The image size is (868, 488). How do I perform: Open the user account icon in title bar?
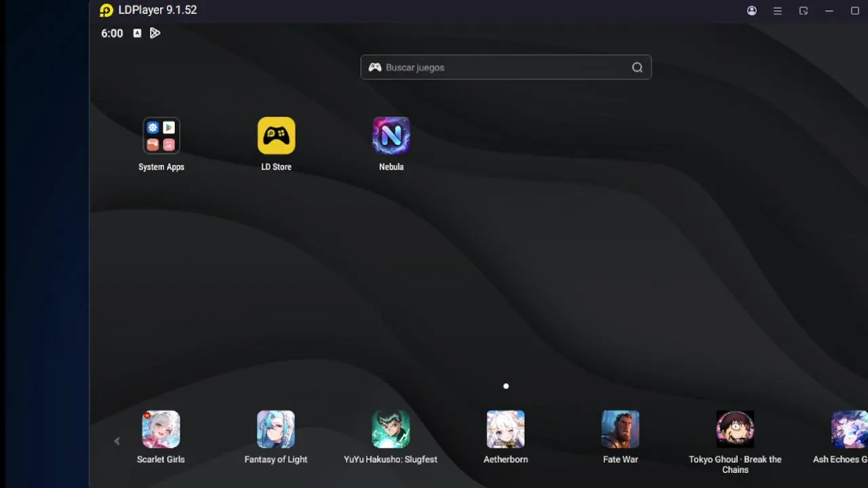pos(752,10)
